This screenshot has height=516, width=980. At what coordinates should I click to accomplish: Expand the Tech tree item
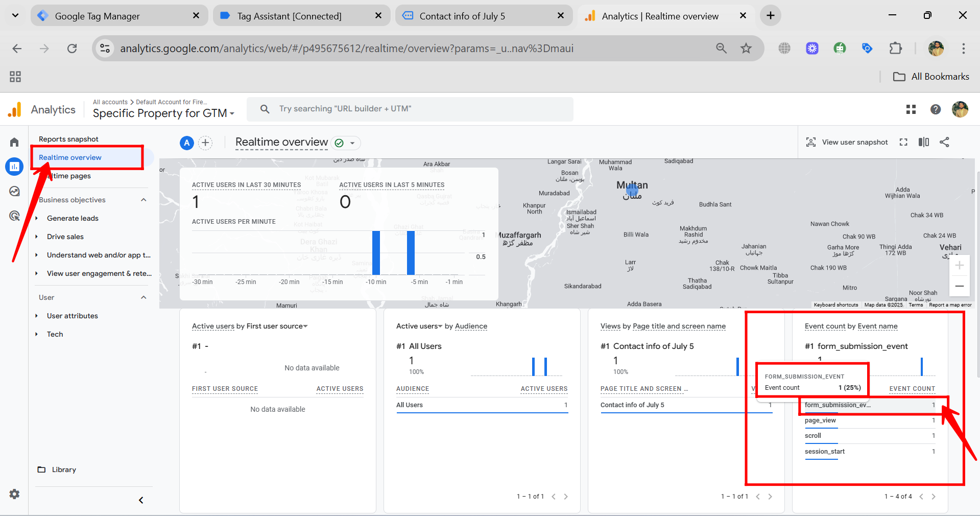(36, 334)
